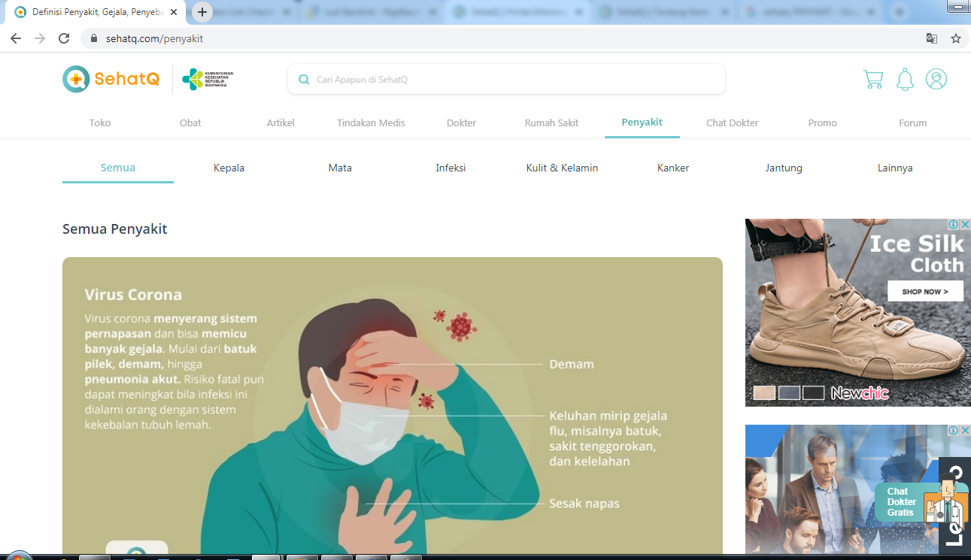
Task: Open Google Translate from the address bar
Action: click(931, 37)
